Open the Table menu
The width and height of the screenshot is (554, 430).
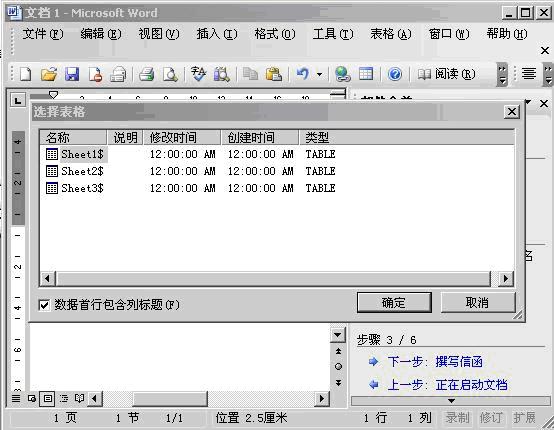[x=391, y=34]
